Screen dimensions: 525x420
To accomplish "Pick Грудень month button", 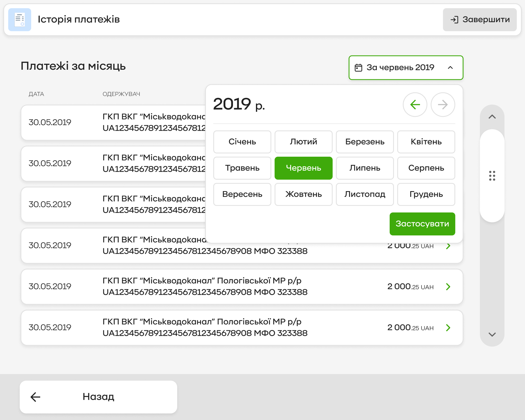I will coord(426,194).
